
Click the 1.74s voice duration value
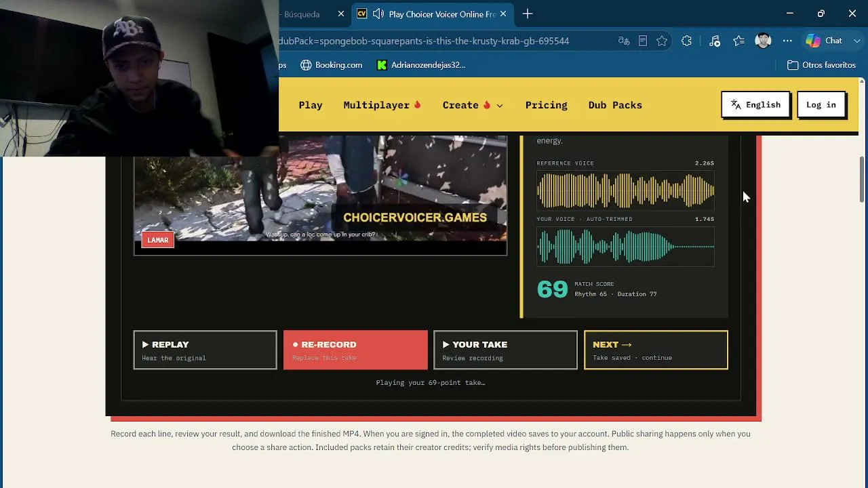[705, 219]
